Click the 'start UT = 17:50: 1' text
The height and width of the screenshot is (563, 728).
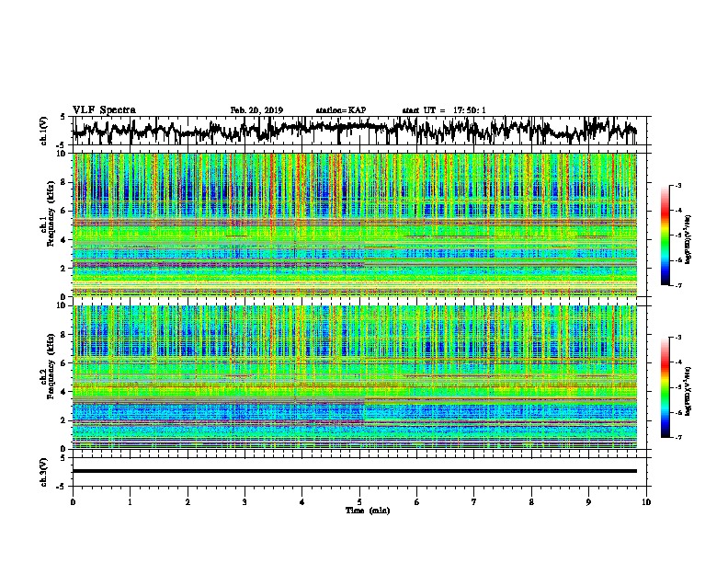(x=444, y=110)
